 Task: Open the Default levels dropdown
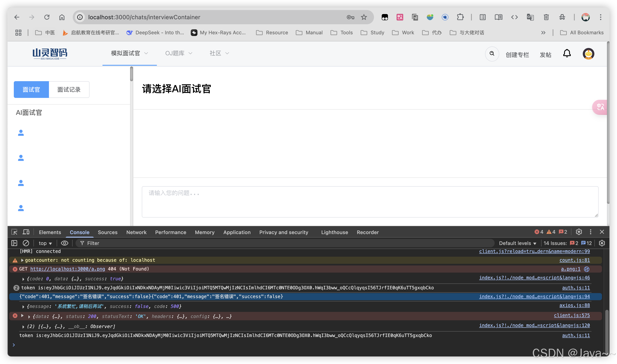[x=517, y=243]
